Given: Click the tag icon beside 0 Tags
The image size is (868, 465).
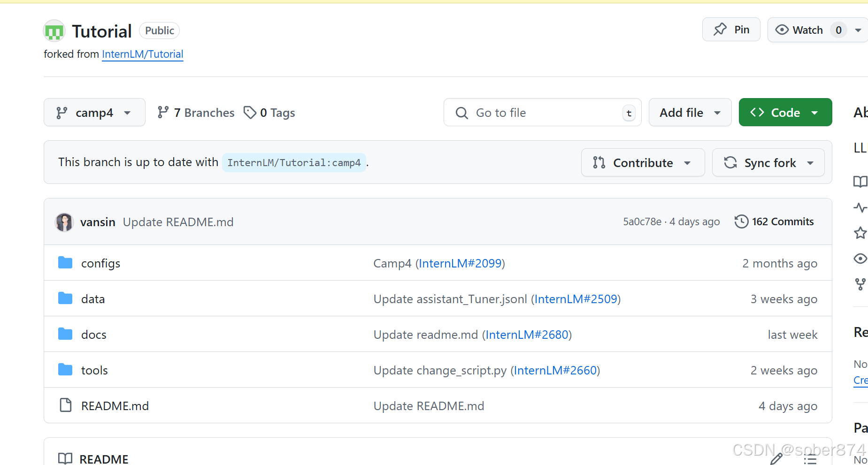Looking at the screenshot, I should [x=250, y=112].
